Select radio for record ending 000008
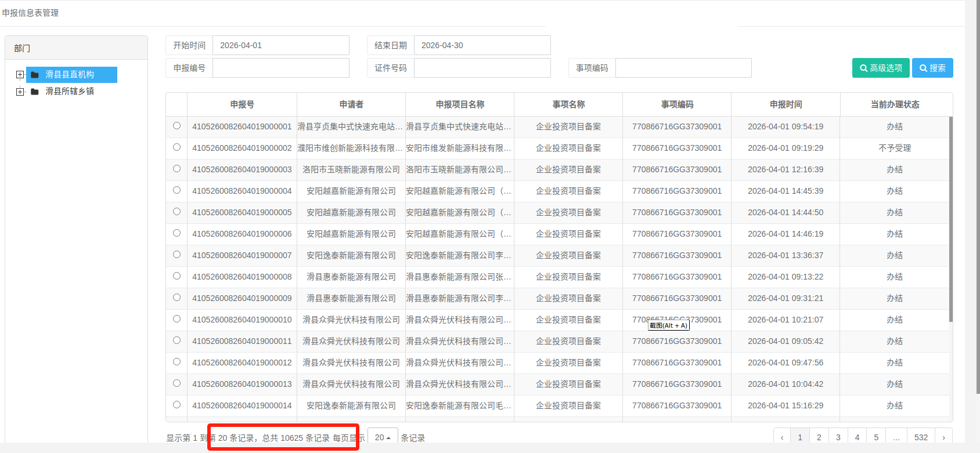 tap(176, 276)
